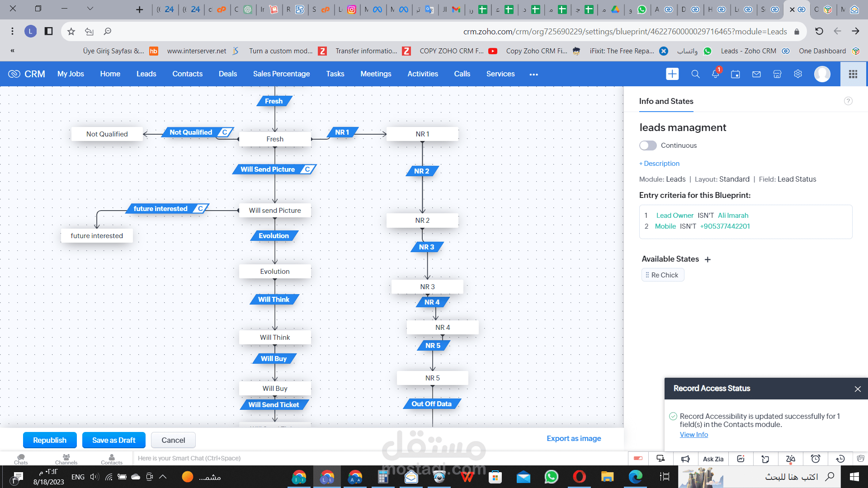Open the setup gear icon

coord(798,74)
